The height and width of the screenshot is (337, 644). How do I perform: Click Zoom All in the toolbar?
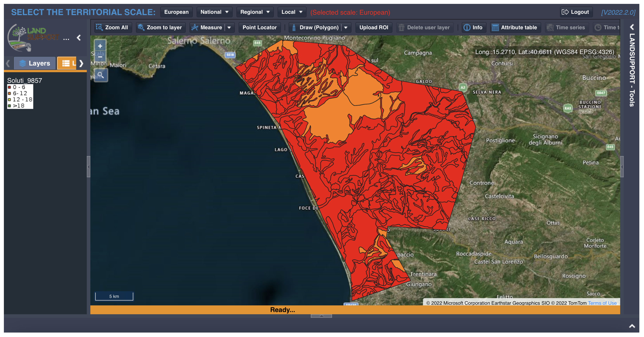(x=112, y=28)
